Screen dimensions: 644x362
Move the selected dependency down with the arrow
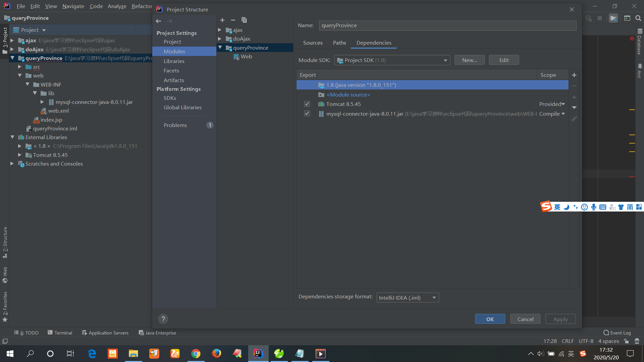coord(574,108)
